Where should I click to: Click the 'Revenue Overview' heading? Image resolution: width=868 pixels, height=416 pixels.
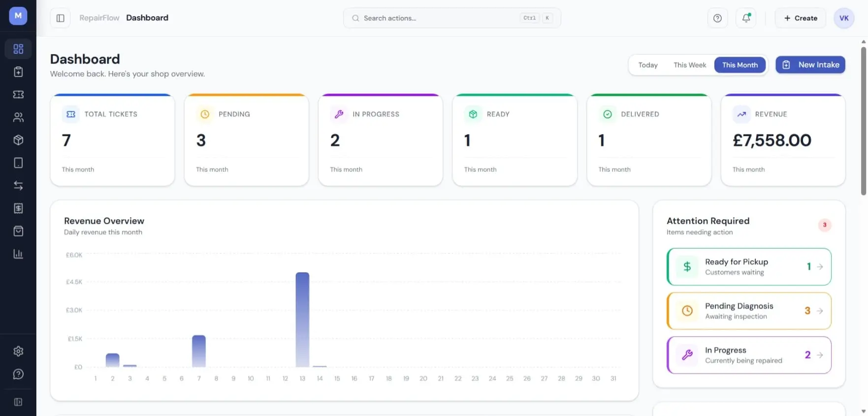coord(104,221)
